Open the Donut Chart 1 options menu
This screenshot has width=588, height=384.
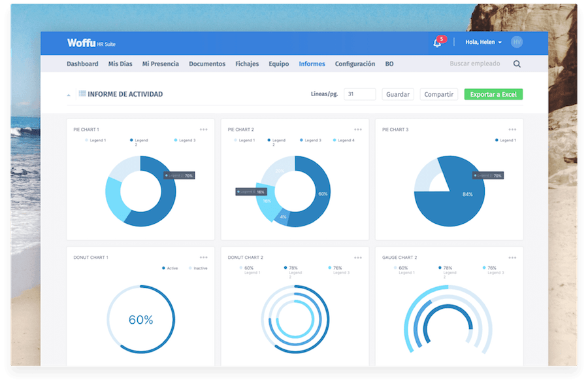click(204, 258)
